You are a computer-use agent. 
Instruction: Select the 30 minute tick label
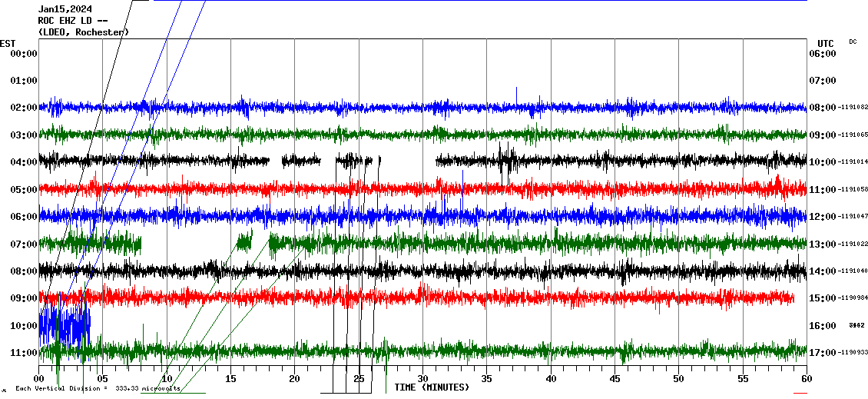[x=422, y=379]
